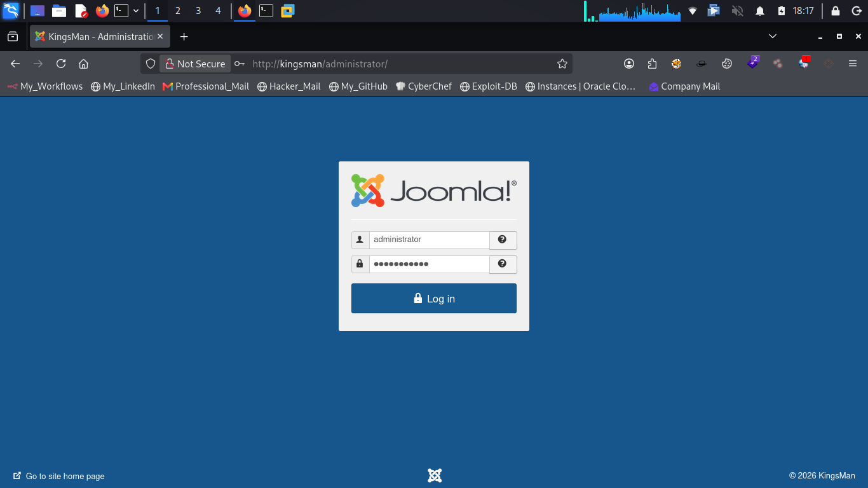Go back to the previous page

(16, 64)
